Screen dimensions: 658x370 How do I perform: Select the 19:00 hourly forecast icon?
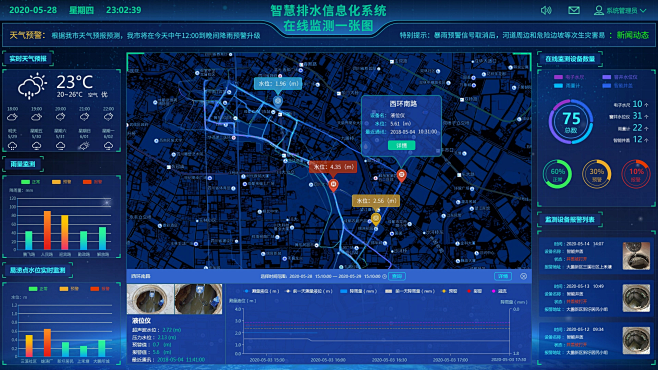pyautogui.click(x=37, y=117)
